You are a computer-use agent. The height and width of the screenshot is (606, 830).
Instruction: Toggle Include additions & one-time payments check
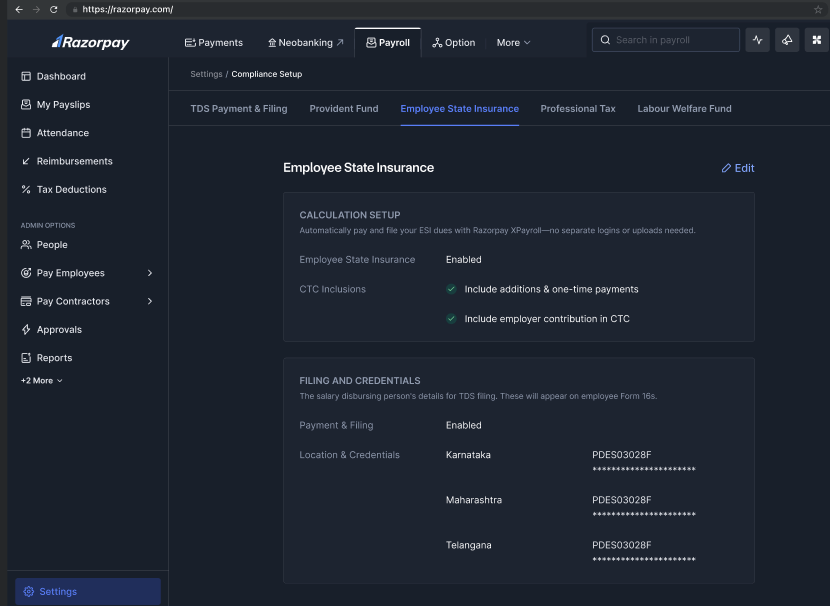(x=452, y=289)
